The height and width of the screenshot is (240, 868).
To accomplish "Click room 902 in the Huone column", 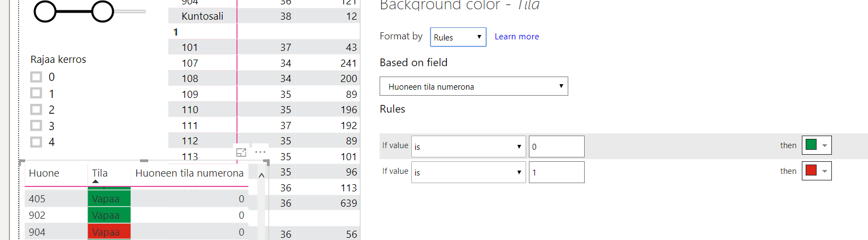I will click(x=37, y=215).
